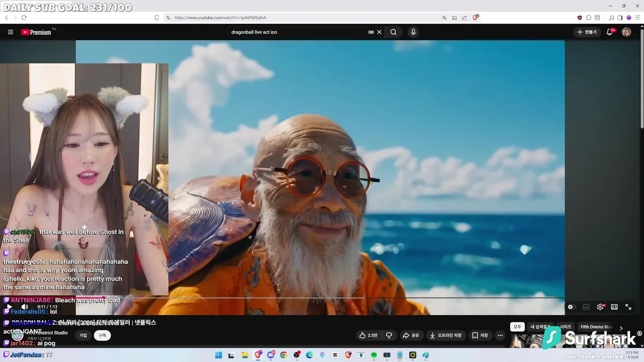
Task: Start voice search with microphone icon
Action: (413, 32)
